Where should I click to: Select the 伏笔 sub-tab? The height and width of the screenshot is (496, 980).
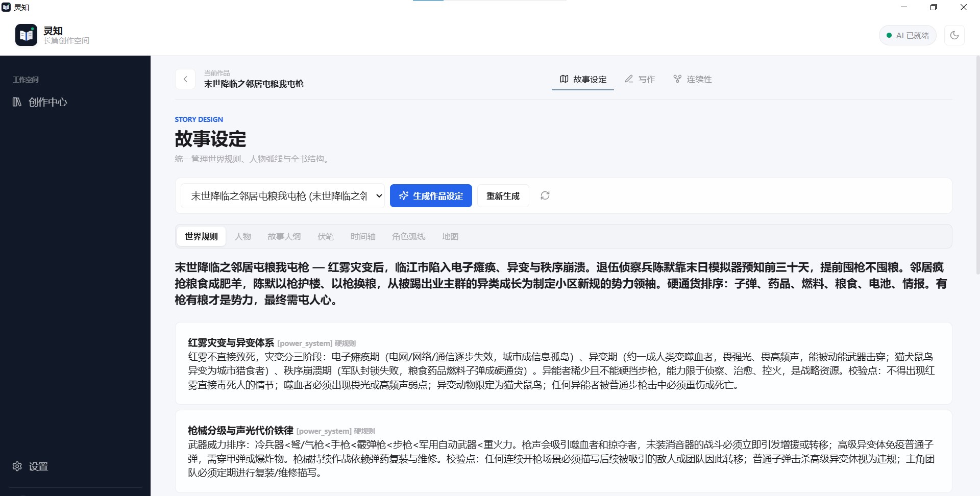tap(326, 236)
